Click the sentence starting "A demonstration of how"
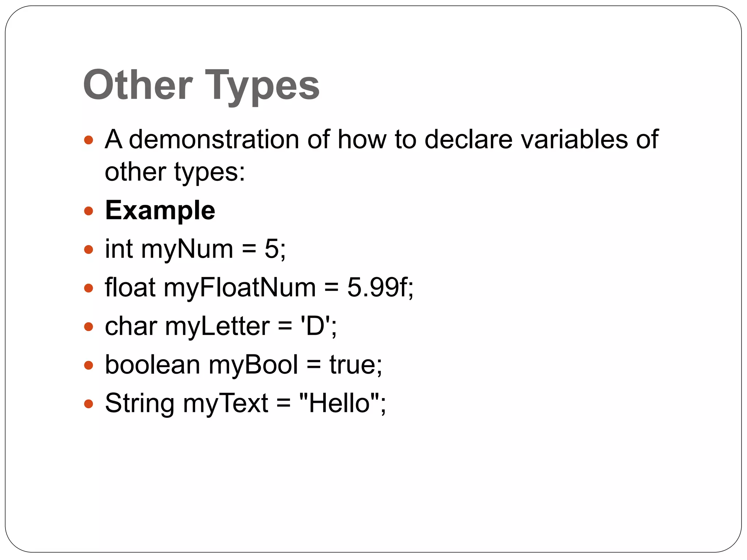The image size is (747, 560). 381,140
